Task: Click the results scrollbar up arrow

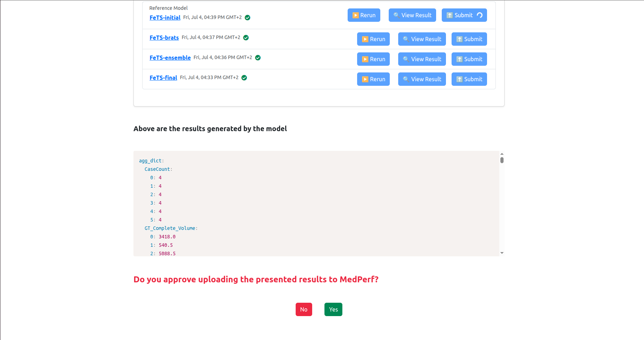Action: tap(502, 154)
